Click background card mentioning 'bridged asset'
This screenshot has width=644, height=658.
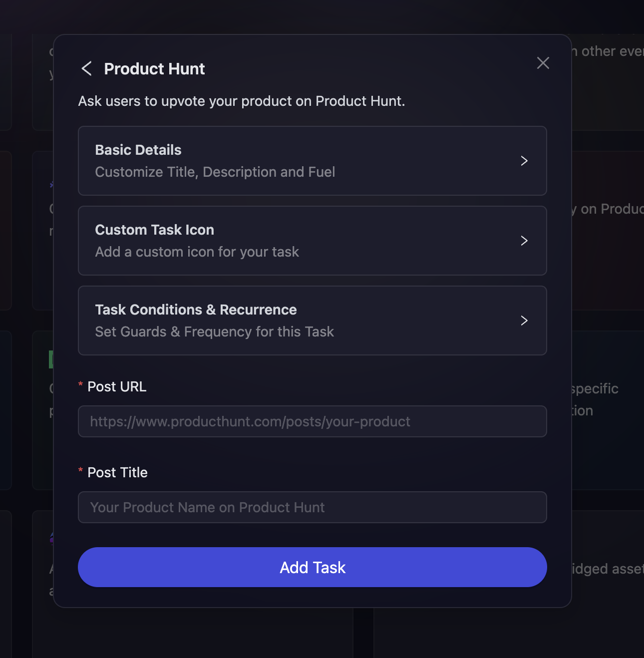coord(607,569)
